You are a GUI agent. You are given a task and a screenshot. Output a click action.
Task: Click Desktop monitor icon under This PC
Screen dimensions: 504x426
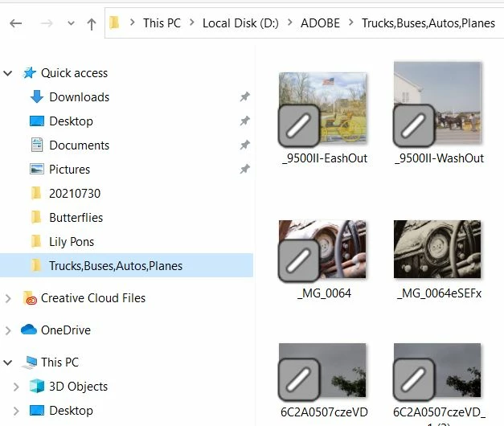[37, 411]
